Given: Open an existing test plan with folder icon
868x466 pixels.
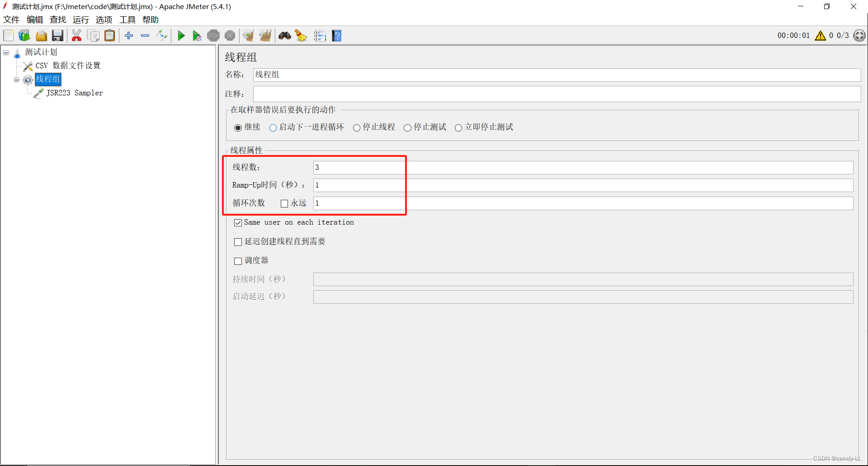Looking at the screenshot, I should click(41, 35).
